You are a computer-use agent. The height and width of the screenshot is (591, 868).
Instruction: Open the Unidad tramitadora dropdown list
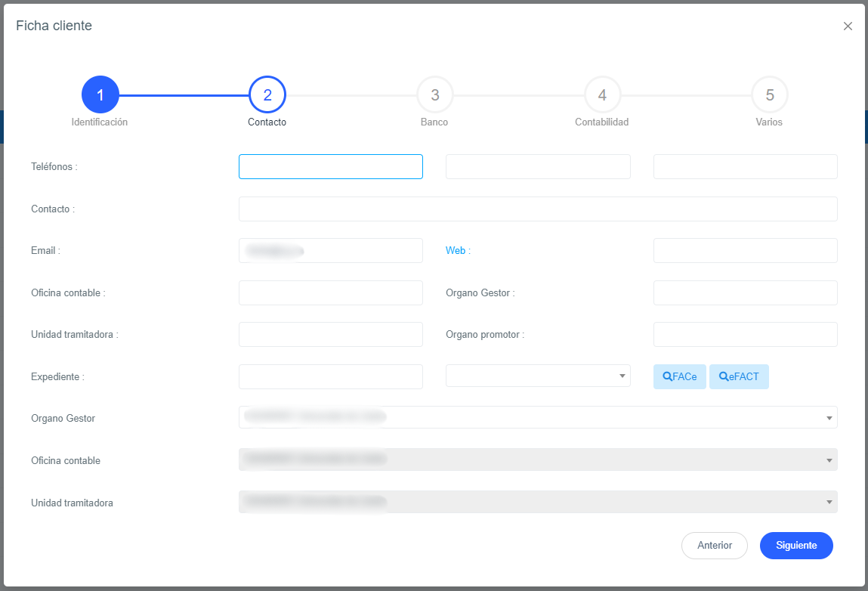click(x=537, y=502)
